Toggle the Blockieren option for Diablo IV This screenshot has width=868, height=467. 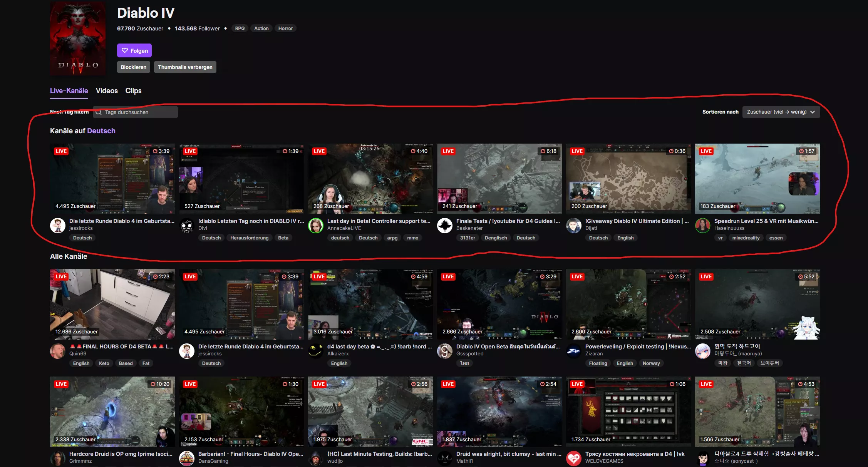coord(133,67)
